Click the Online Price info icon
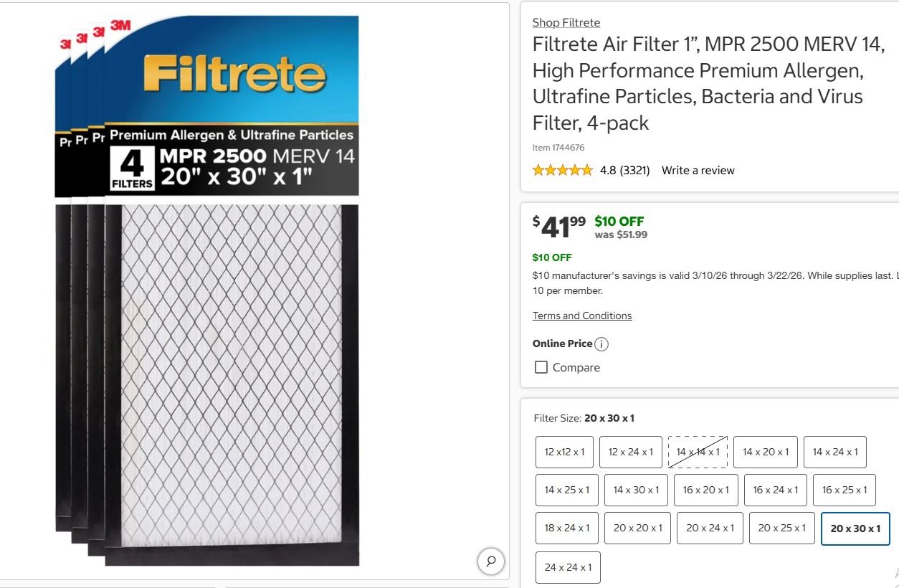Image resolution: width=899 pixels, height=588 pixels. pyautogui.click(x=601, y=344)
